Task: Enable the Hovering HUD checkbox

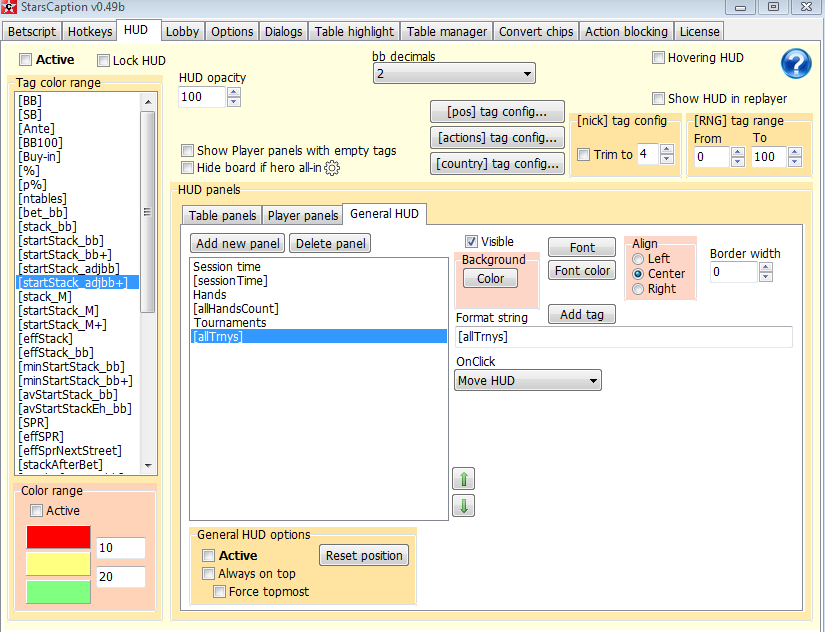Action: 658,58
